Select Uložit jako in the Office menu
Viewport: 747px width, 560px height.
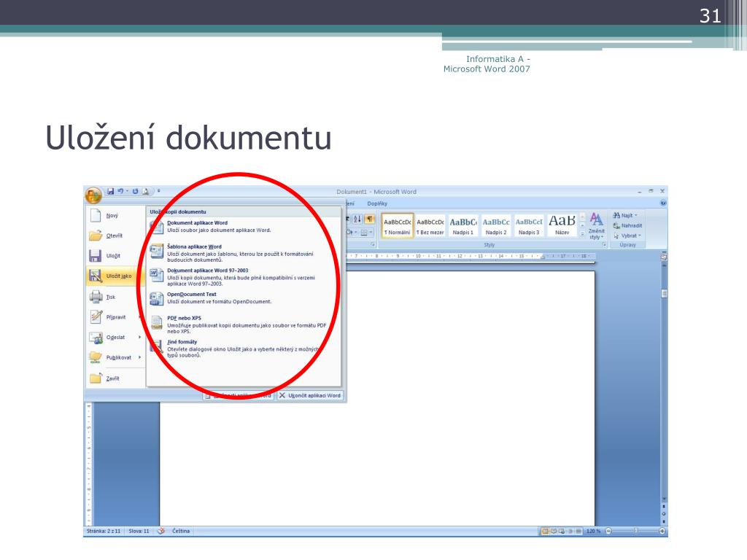[x=116, y=276]
